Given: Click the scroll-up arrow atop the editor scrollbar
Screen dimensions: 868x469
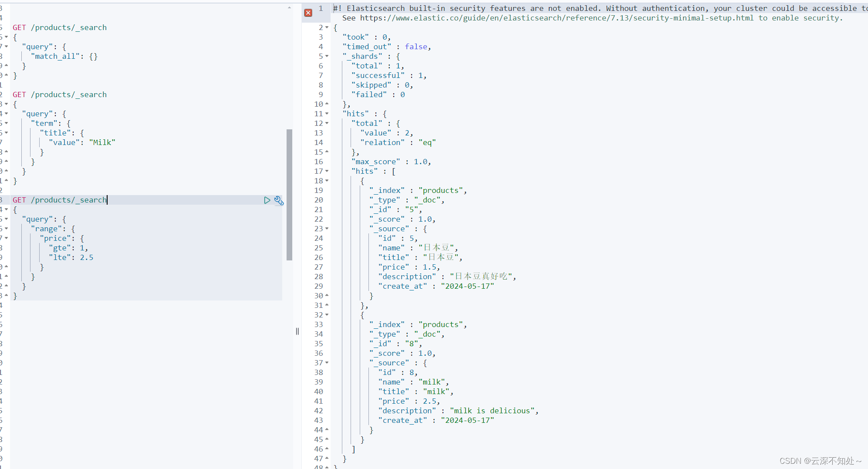Looking at the screenshot, I should click(x=289, y=8).
